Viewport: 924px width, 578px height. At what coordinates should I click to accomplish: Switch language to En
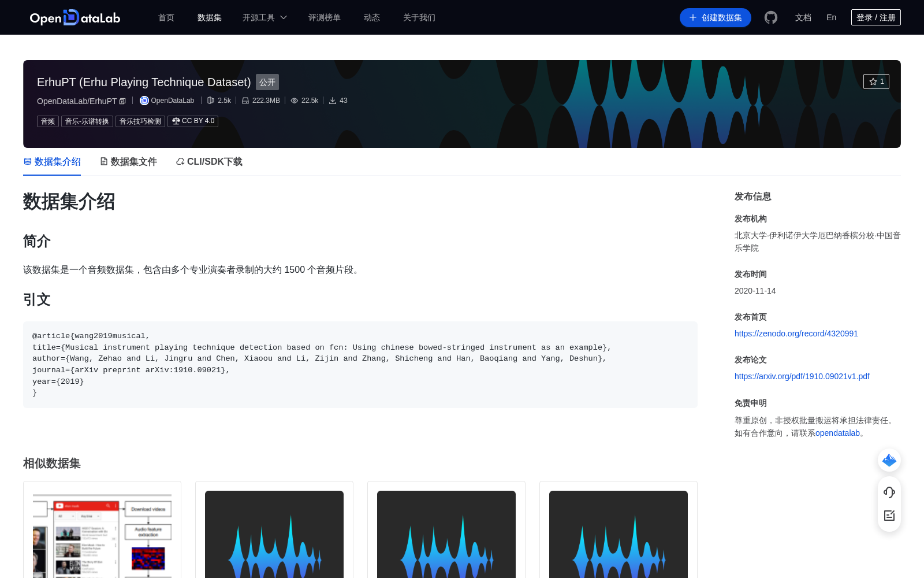tap(832, 17)
